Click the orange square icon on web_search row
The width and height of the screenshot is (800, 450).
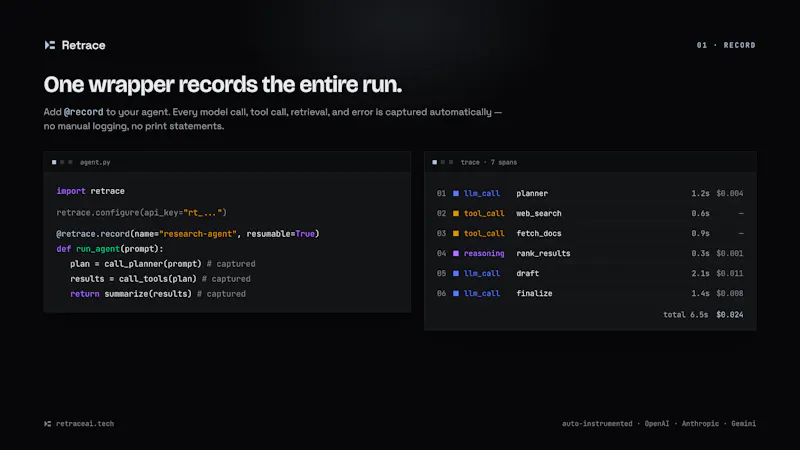click(x=456, y=213)
